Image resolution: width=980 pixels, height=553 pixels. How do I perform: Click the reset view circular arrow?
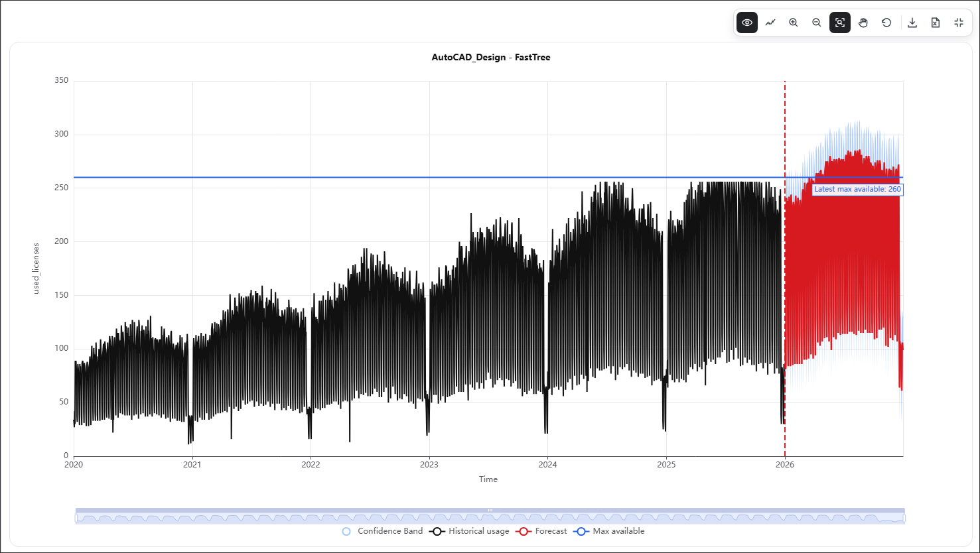click(x=886, y=23)
